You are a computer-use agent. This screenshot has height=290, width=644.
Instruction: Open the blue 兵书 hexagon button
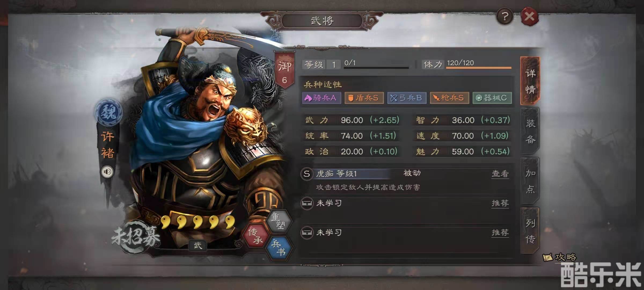pos(279,248)
